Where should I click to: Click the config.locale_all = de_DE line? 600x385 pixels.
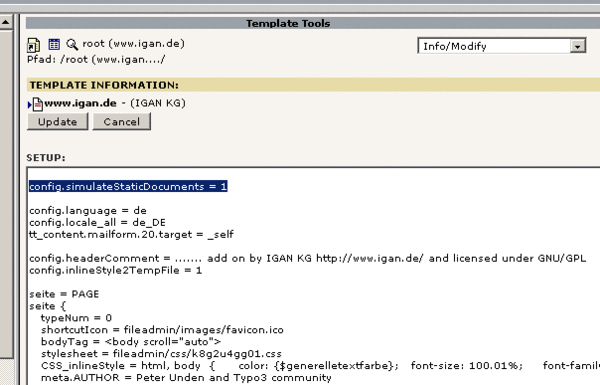[x=97, y=222]
